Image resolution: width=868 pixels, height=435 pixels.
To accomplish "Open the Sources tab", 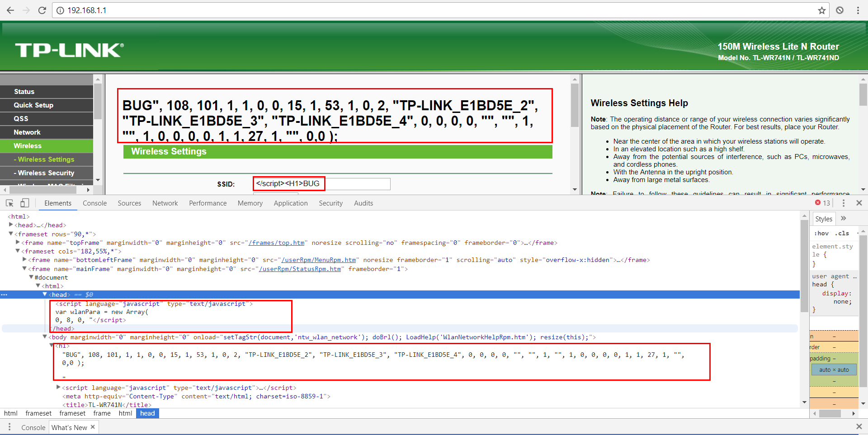I will [129, 203].
